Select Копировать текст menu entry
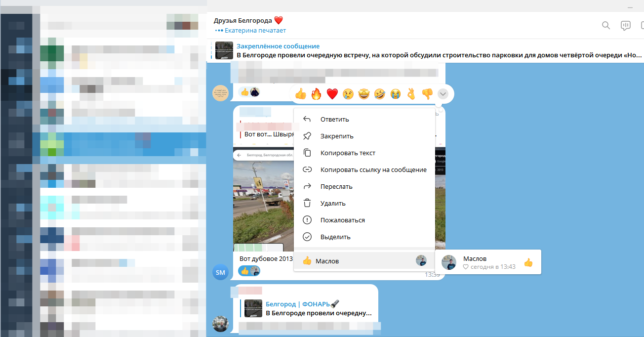Viewport: 644px width, 337px height. click(x=347, y=153)
